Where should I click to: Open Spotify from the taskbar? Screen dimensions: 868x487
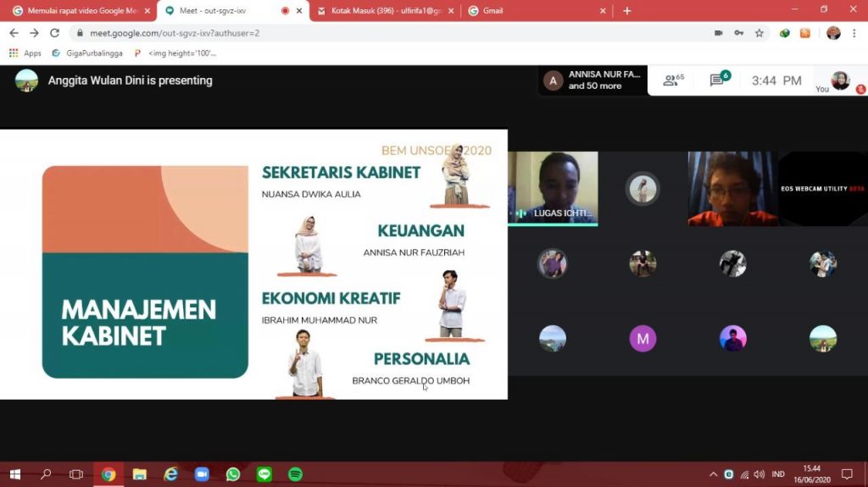click(x=295, y=474)
